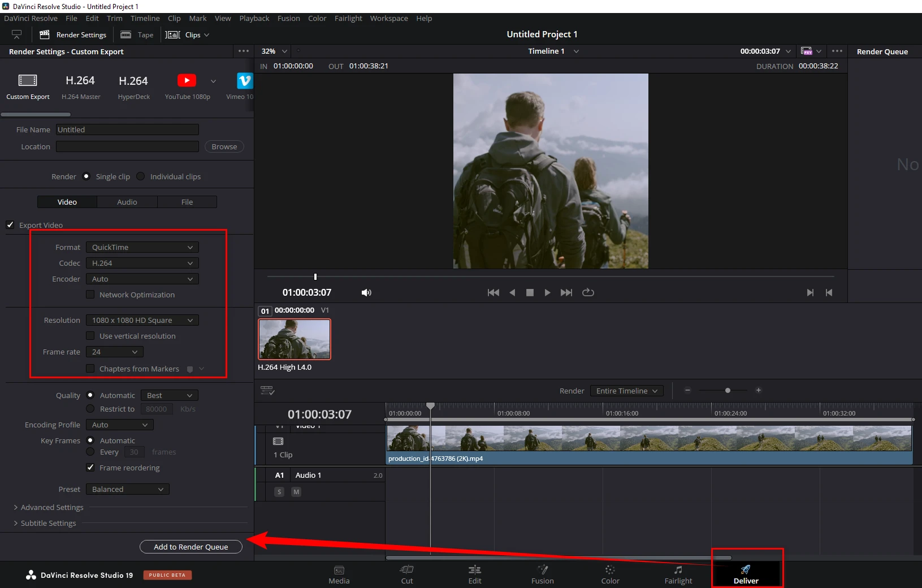Uncheck the Export Video checkbox
Image resolution: width=922 pixels, height=588 pixels.
(10, 224)
